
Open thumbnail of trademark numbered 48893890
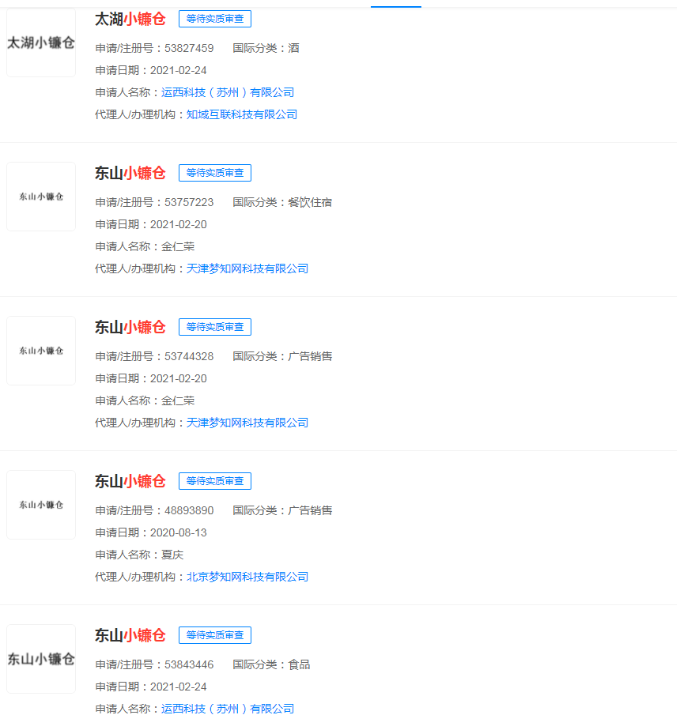coord(41,505)
